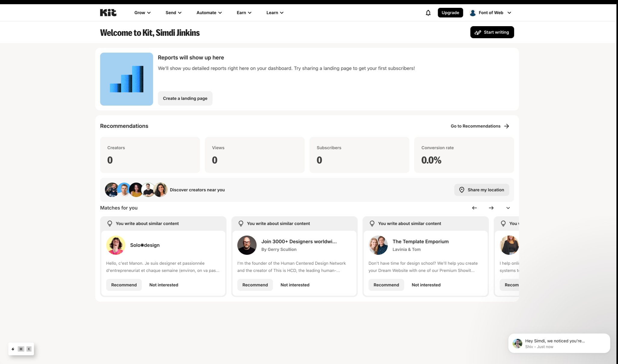Screen dimensions: 618x364
Task: Show next matches with right arrow
Action: pos(491,208)
